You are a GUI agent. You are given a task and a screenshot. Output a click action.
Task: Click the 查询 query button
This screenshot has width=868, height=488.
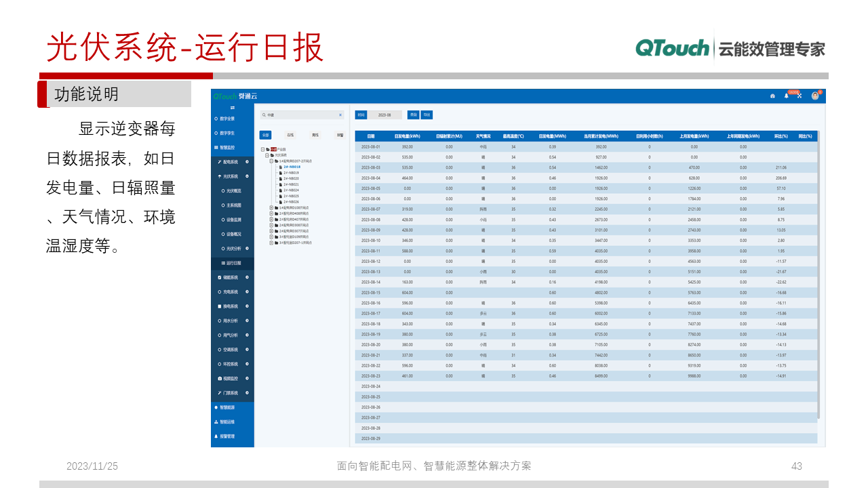413,115
